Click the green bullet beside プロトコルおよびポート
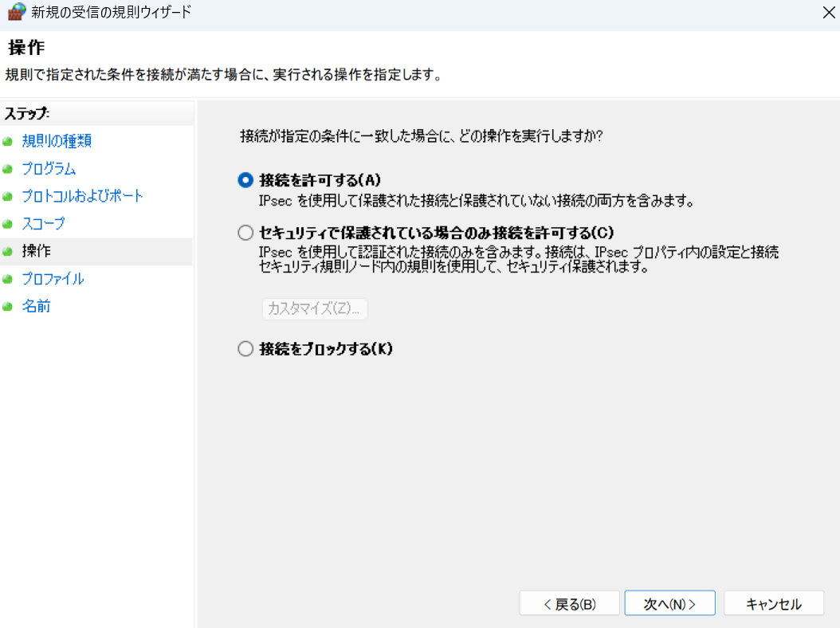 pos(8,196)
